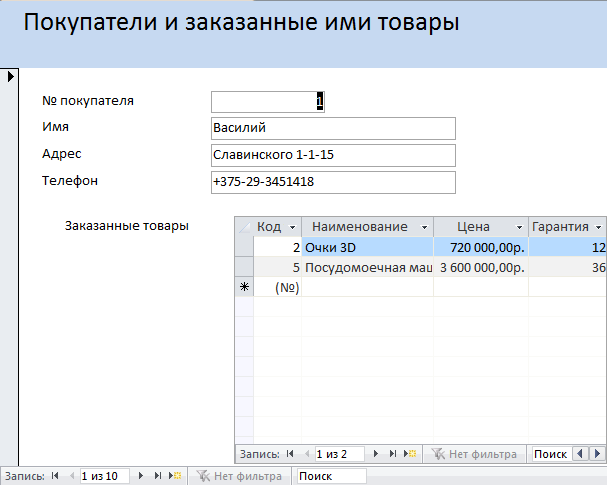Click the Заказанные товары label
Viewport: 607px width, 485px height.
(x=127, y=226)
